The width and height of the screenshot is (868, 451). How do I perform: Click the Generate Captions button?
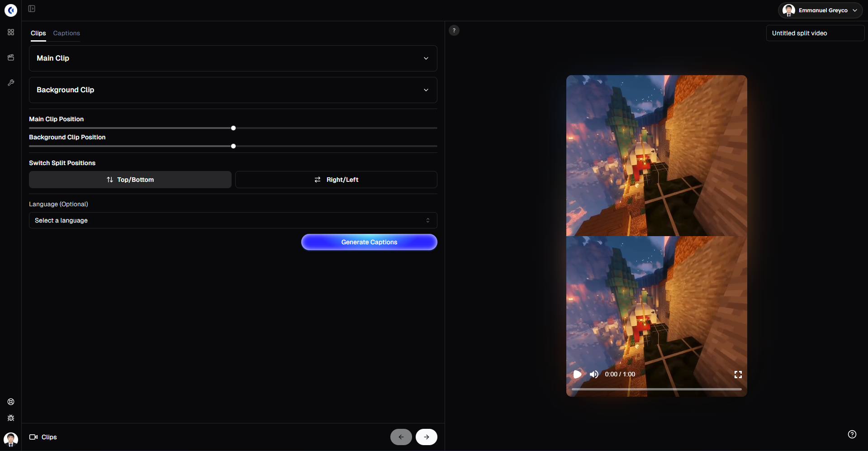(369, 242)
